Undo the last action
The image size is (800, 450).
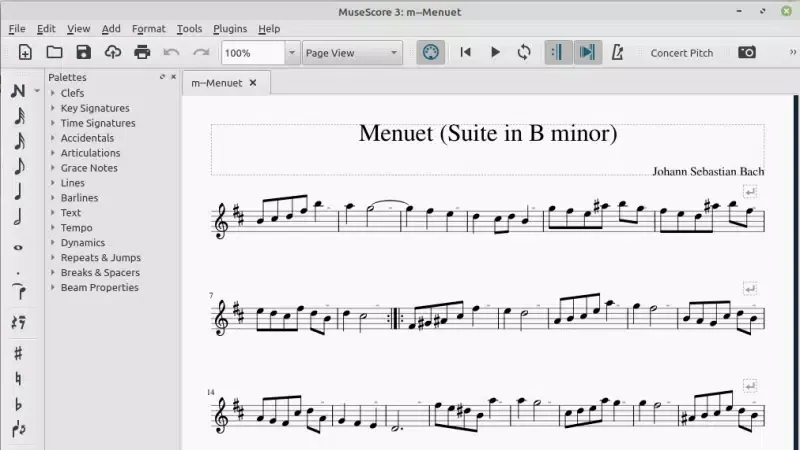pos(171,53)
